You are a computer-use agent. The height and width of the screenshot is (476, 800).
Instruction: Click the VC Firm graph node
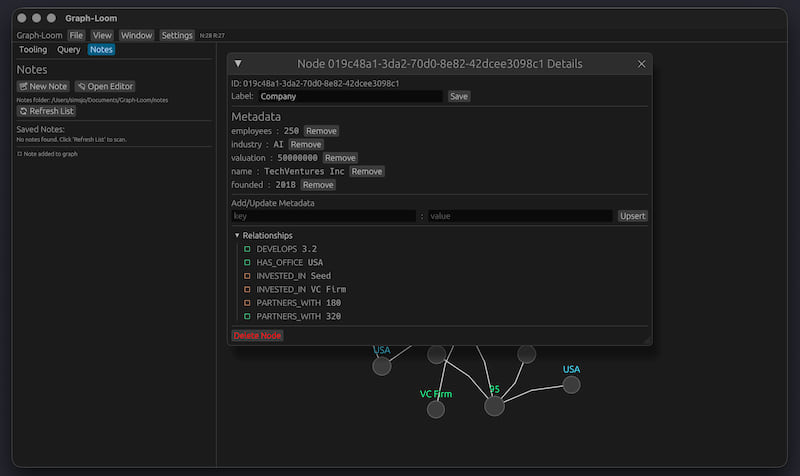pos(436,409)
